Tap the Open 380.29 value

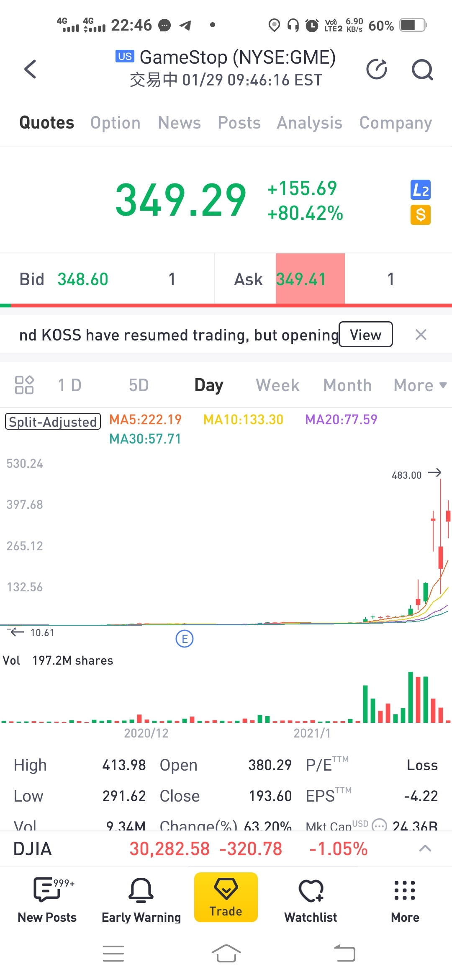(270, 765)
